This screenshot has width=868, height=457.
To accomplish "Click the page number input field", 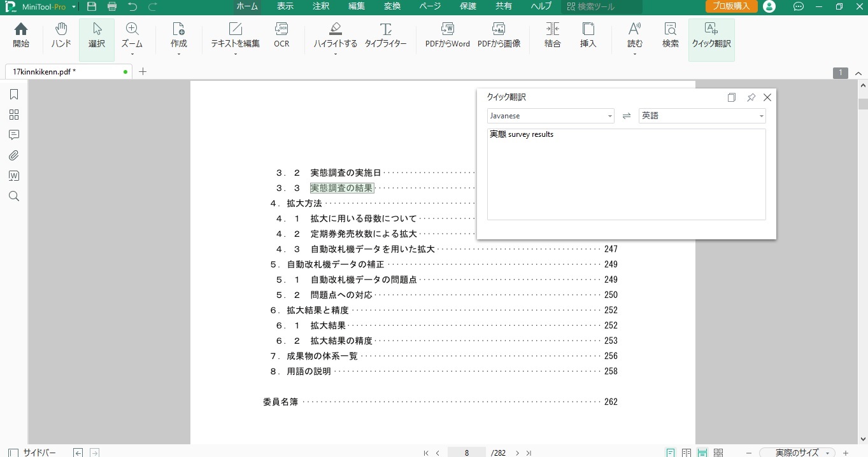I will [x=467, y=453].
